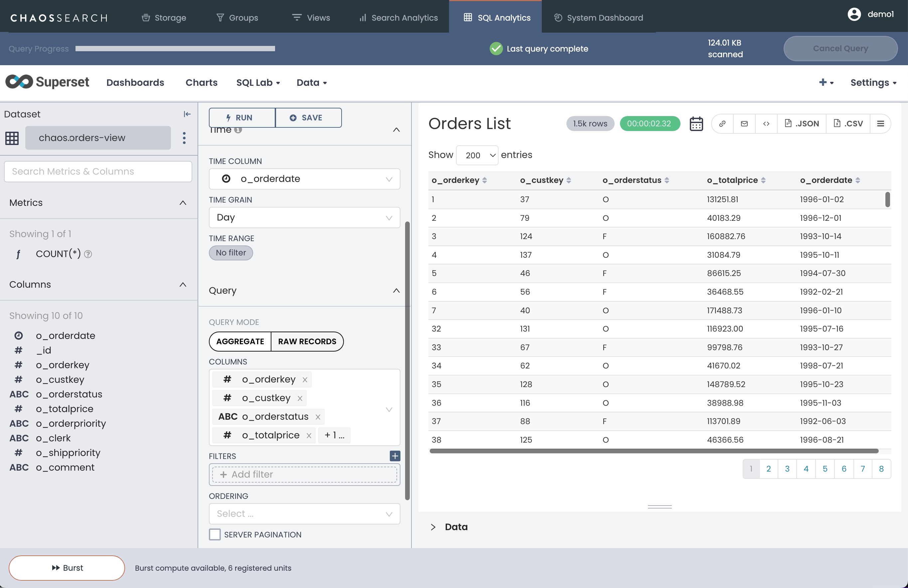Screen dimensions: 908x588
Task: Open the Time Grain Day dropdown
Action: point(304,218)
